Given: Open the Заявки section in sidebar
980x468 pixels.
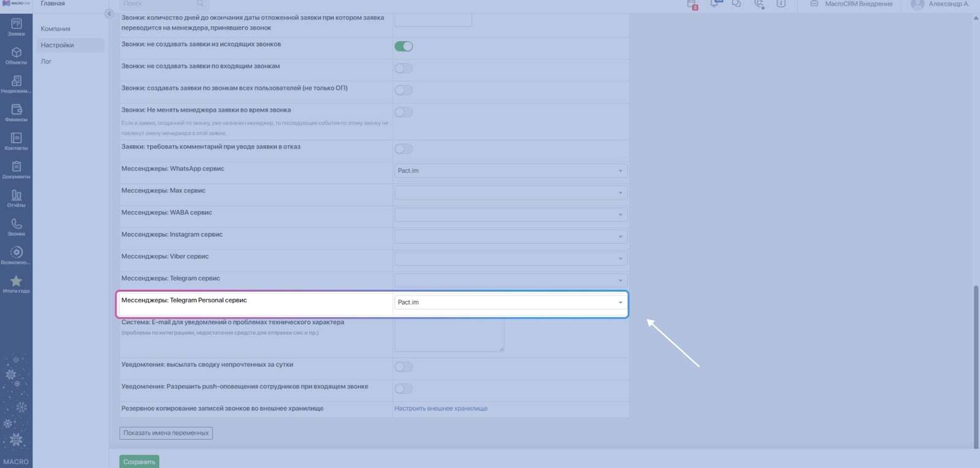Looking at the screenshot, I should tap(16, 27).
